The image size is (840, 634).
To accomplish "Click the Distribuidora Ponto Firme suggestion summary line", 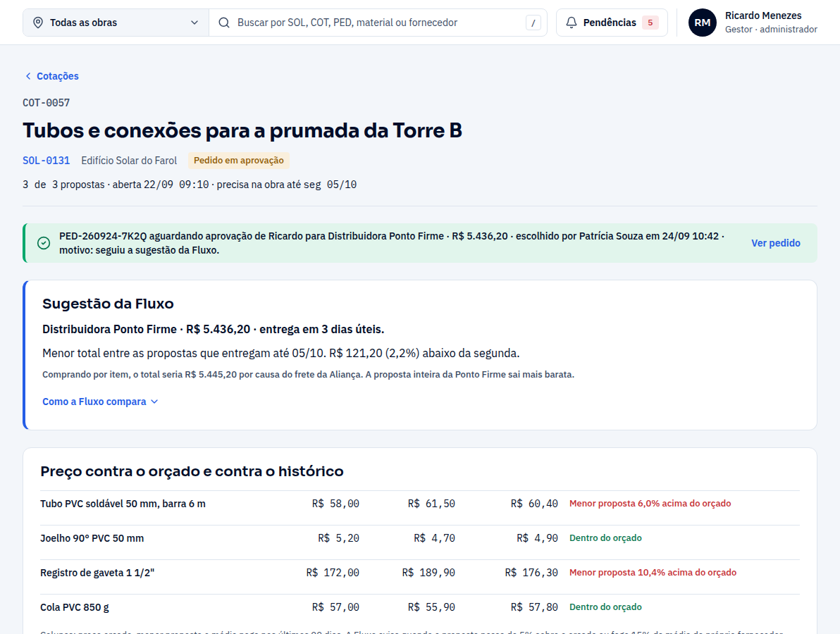I will click(214, 329).
